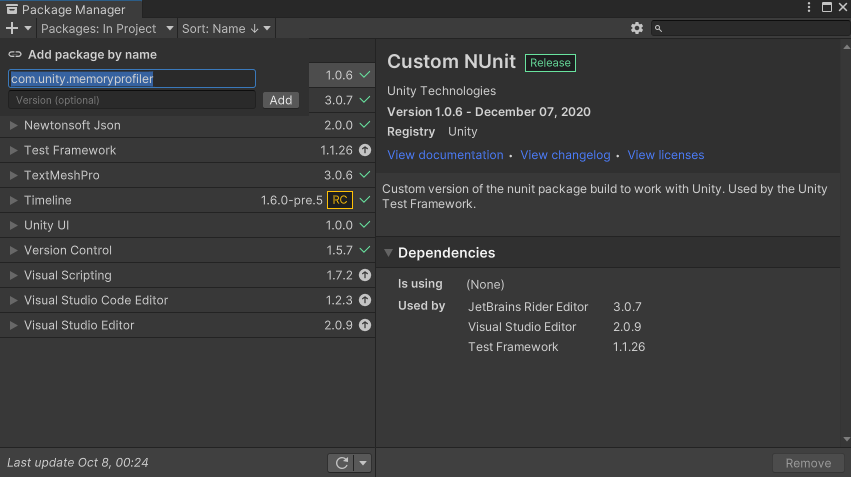Select the Version Control package
Screen dimensions: 851x477
click(187, 250)
